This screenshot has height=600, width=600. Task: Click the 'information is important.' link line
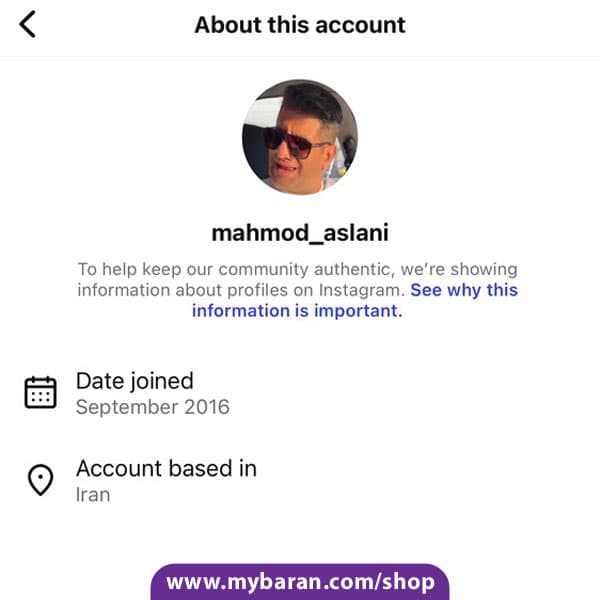[x=297, y=310]
